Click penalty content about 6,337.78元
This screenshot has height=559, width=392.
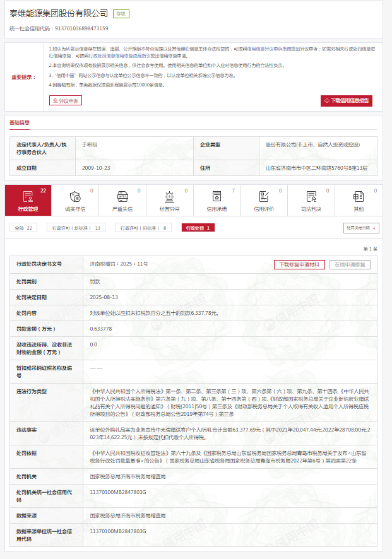154,313
